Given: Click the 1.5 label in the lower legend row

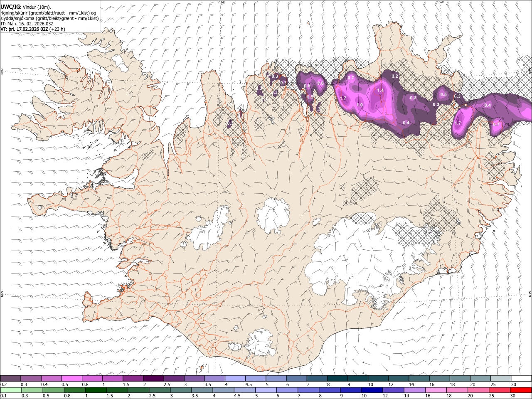Looking at the screenshot, I should click(110, 396).
